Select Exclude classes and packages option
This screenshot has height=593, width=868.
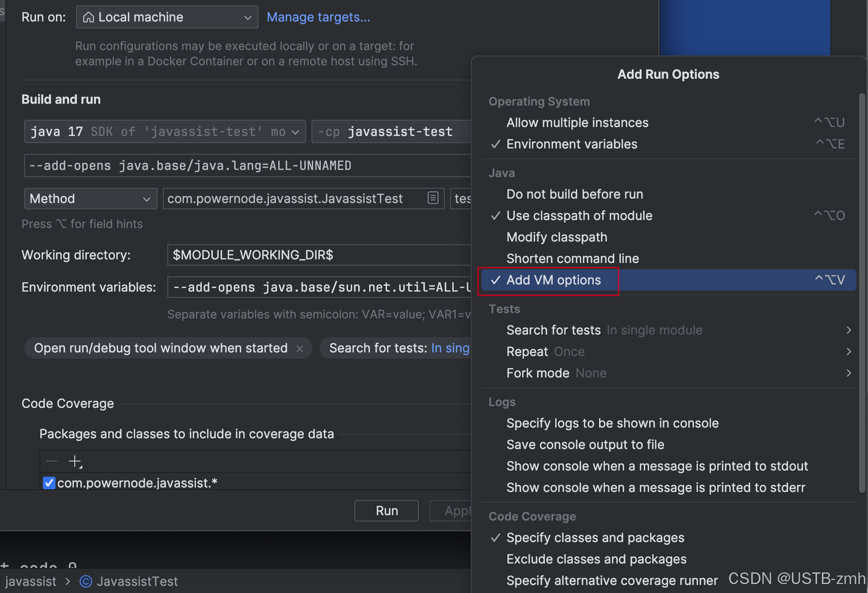[669, 559]
